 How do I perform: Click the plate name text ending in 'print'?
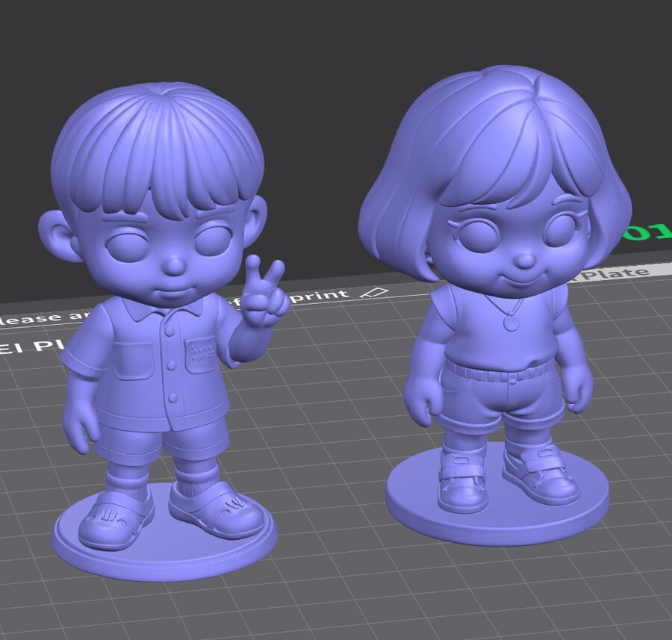pyautogui.click(x=321, y=296)
